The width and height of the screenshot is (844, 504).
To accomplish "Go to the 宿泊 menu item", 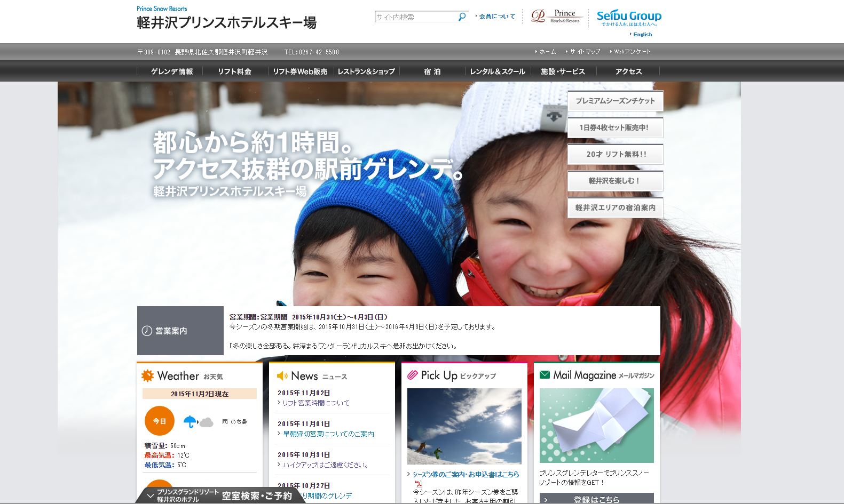I will pos(432,71).
